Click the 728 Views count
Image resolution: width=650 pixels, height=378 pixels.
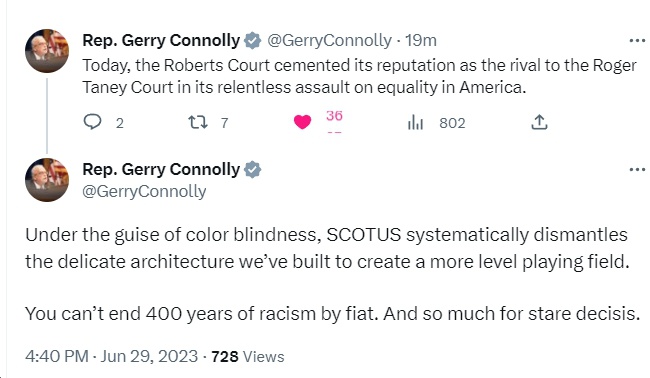tap(247, 356)
